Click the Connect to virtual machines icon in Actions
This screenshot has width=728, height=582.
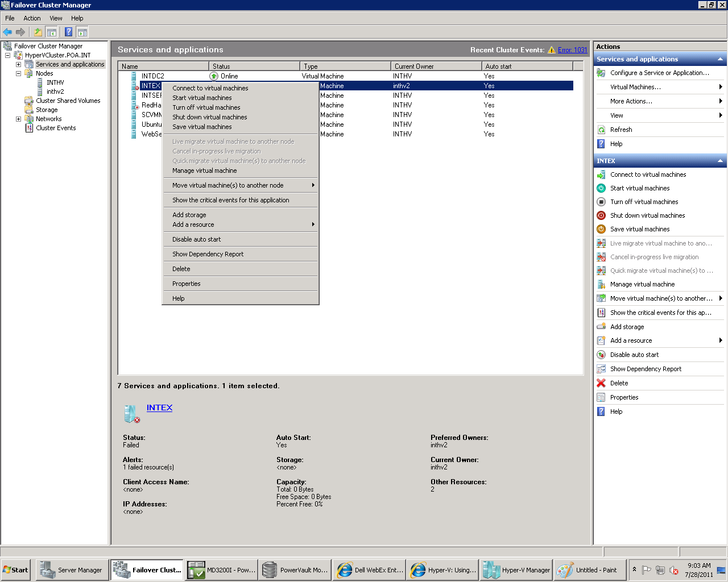[x=601, y=174]
